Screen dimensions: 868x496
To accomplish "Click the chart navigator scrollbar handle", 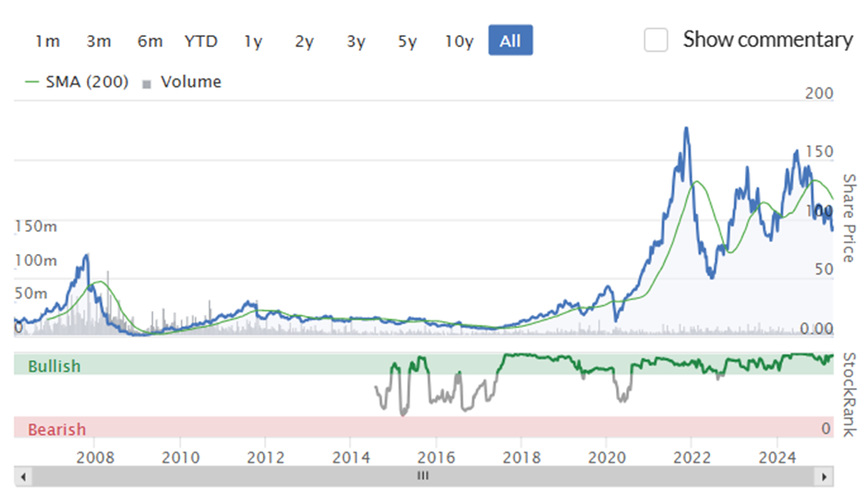I will click(x=423, y=476).
